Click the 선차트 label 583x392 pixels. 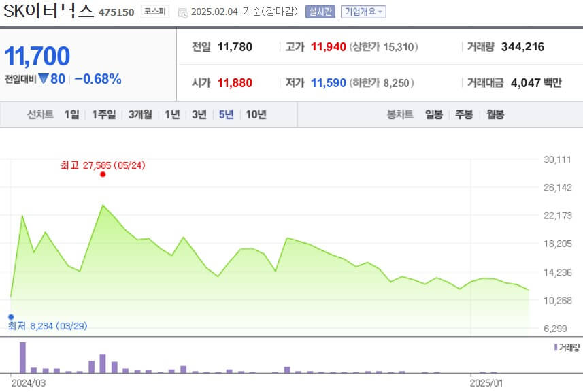pyautogui.click(x=40, y=114)
